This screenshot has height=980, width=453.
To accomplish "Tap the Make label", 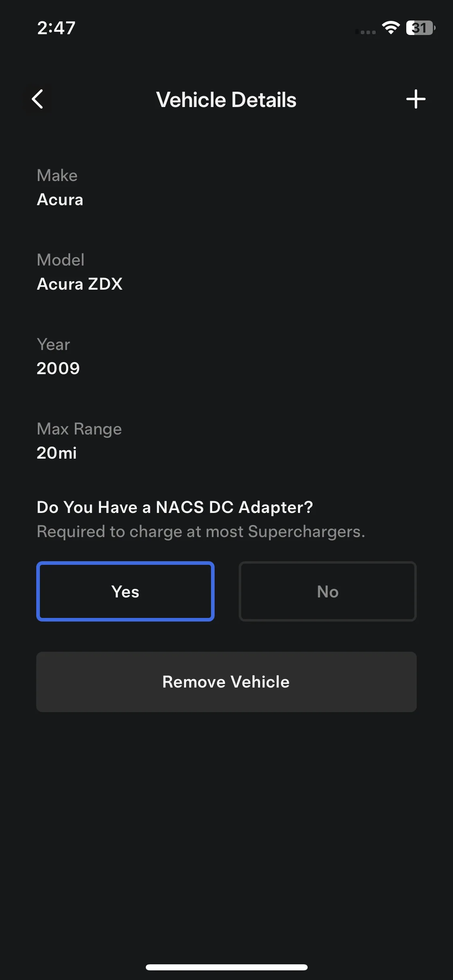I will [57, 175].
